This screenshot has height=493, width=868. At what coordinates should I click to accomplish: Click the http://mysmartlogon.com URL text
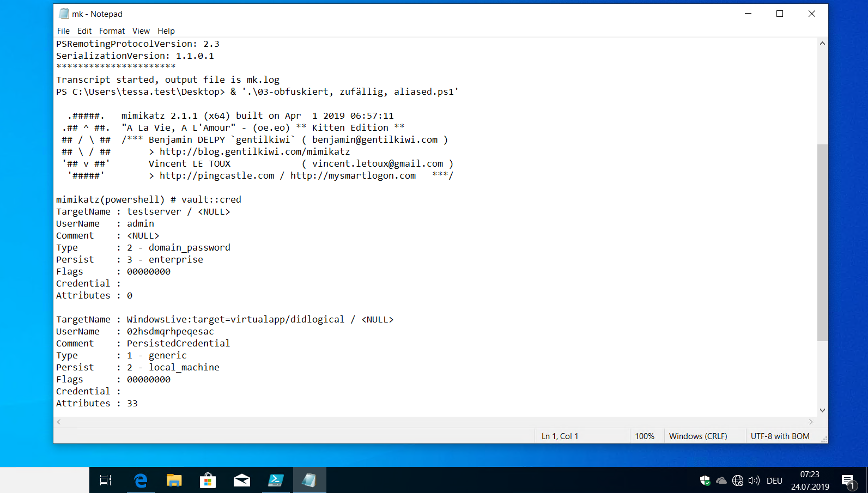point(353,175)
